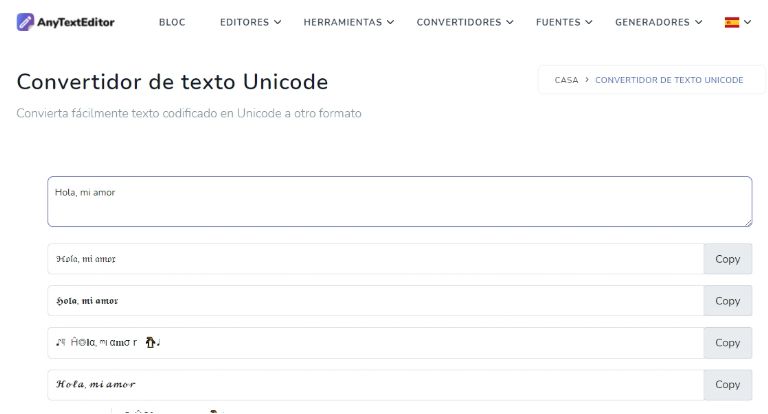Copy the bold script italic result
Image resolution: width=768 pixels, height=414 pixels.
click(x=727, y=385)
